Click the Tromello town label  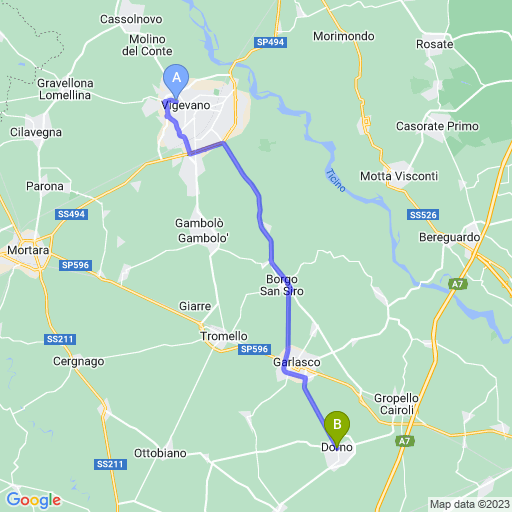224,336
